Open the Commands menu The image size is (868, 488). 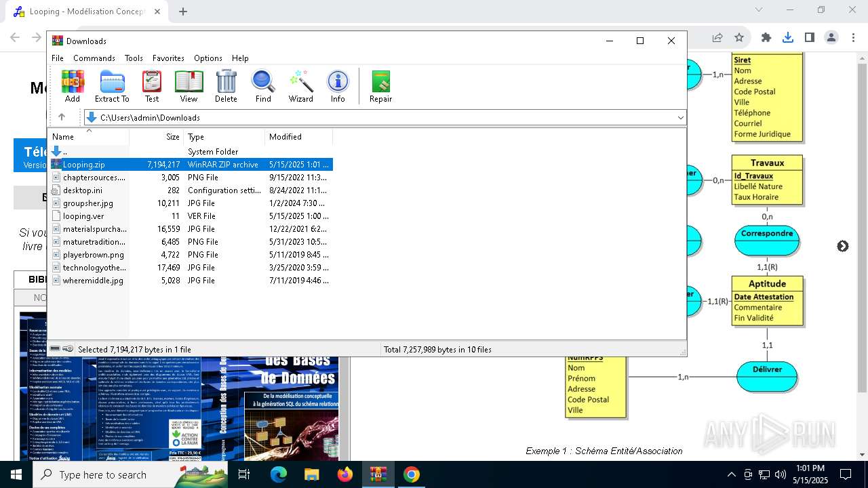[x=94, y=58]
